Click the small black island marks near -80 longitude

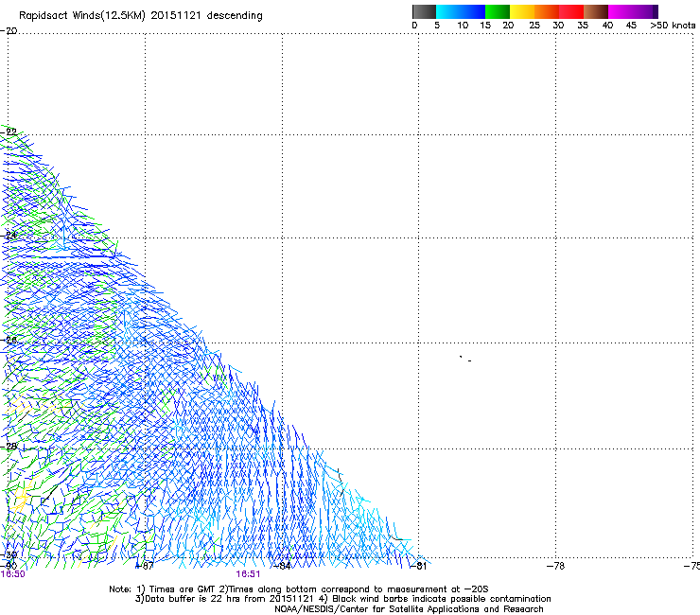[x=465, y=359]
